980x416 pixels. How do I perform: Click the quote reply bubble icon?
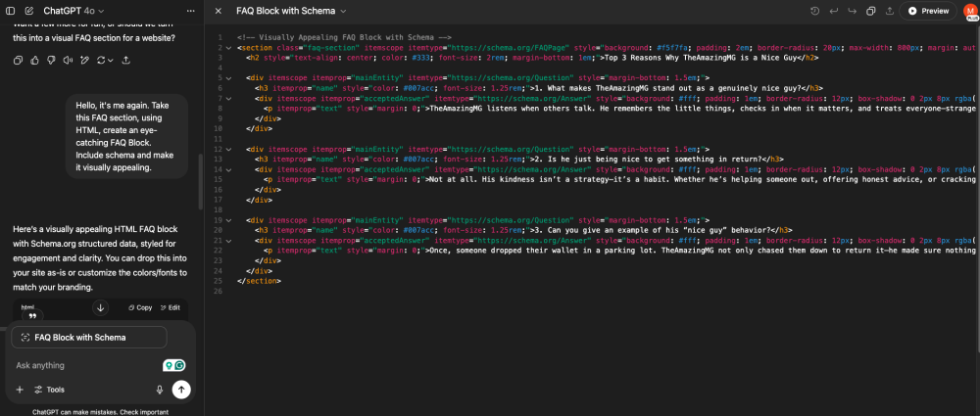(32, 316)
